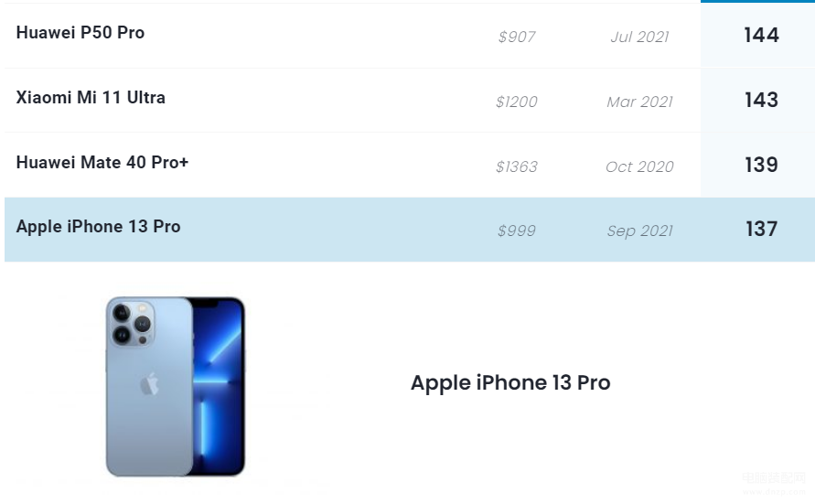Click the Jul 2021 launch date

pyautogui.click(x=640, y=37)
